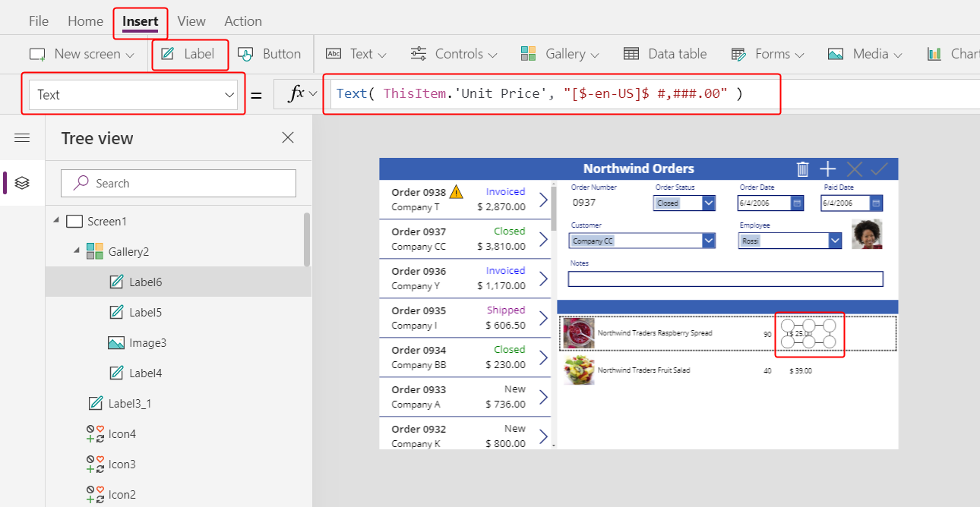The height and width of the screenshot is (507, 980).
Task: Collapse the Gallery2 tree node
Action: pyautogui.click(x=76, y=251)
